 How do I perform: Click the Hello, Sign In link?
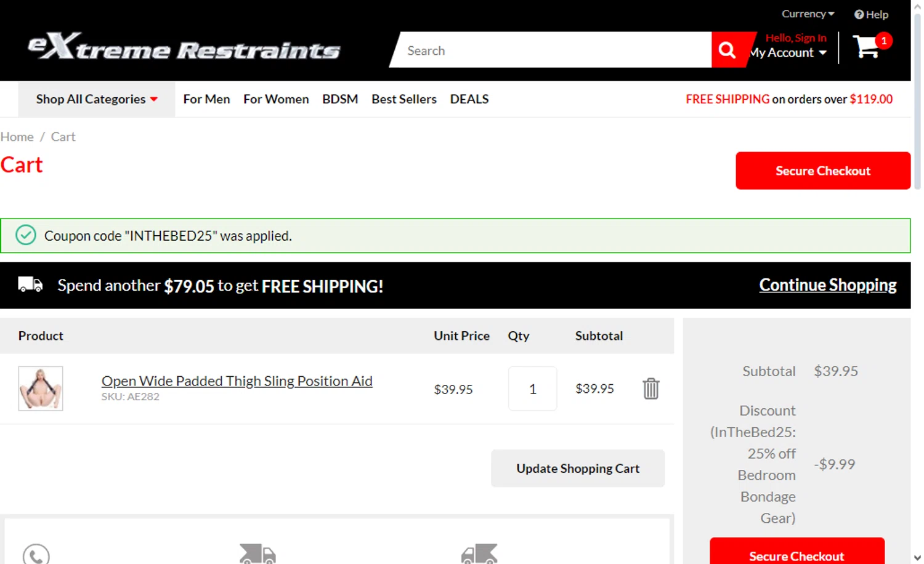click(x=796, y=38)
